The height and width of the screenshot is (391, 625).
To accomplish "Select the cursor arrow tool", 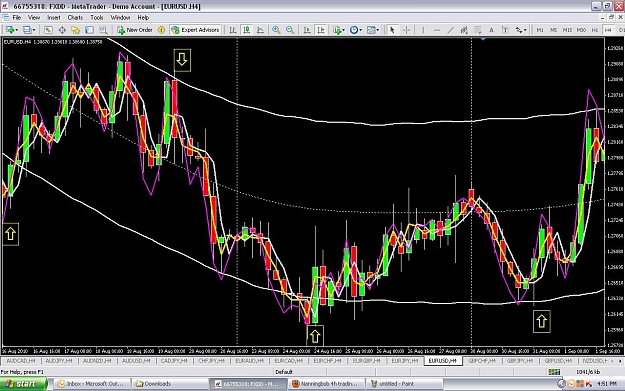I will (392, 30).
